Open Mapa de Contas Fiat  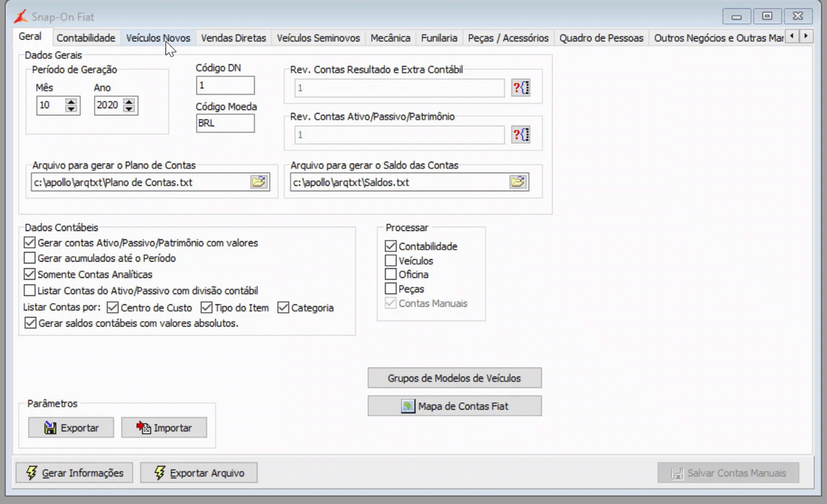click(454, 406)
